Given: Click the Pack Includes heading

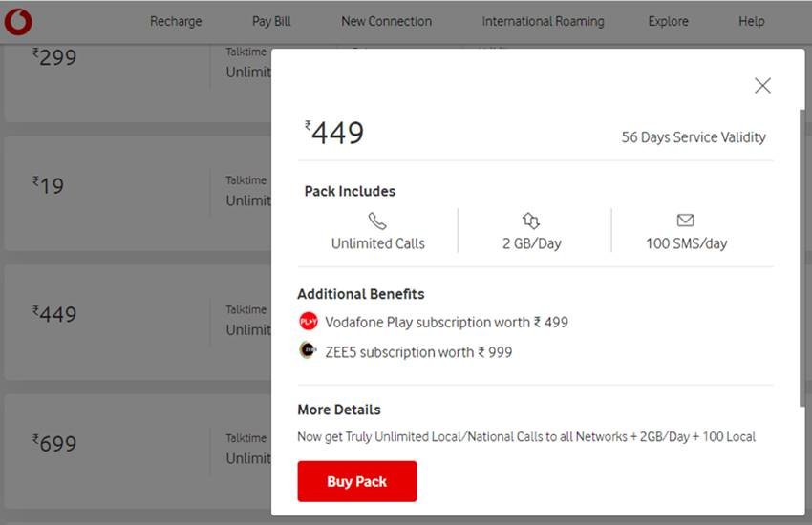Looking at the screenshot, I should coord(350,191).
